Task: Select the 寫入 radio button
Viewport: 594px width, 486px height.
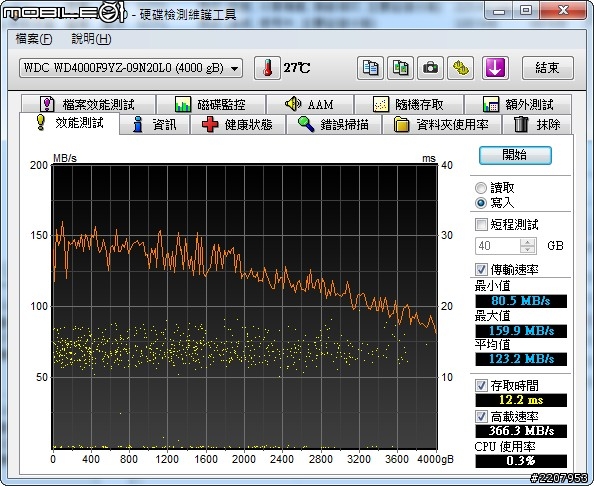Action: tap(481, 203)
